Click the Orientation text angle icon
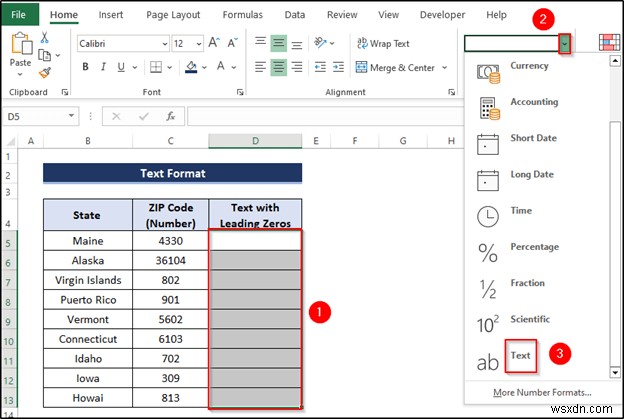The image size is (624, 419). pos(320,43)
